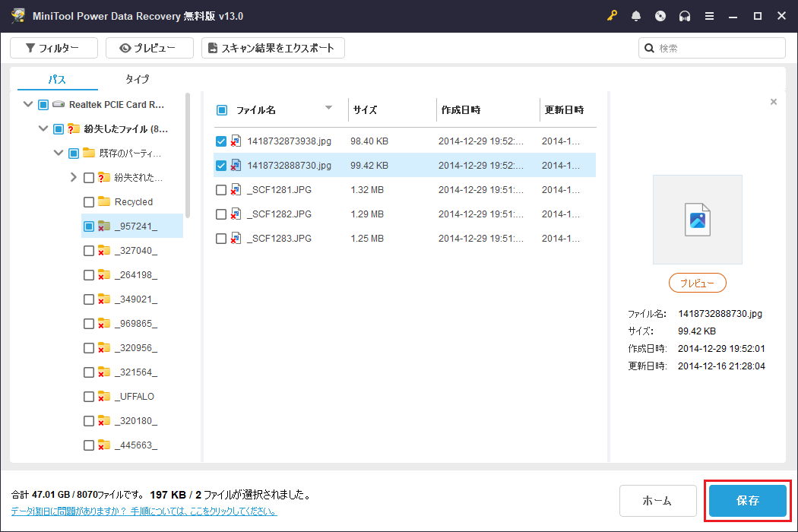Collapse the 既存のパーティ tree node
The width and height of the screenshot is (798, 532).
[x=59, y=153]
